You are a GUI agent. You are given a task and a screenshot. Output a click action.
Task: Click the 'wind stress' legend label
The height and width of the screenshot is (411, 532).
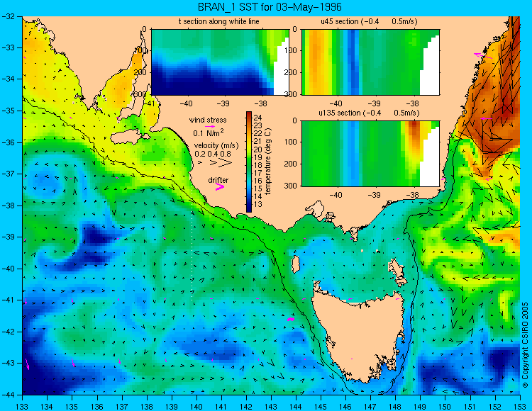208,120
